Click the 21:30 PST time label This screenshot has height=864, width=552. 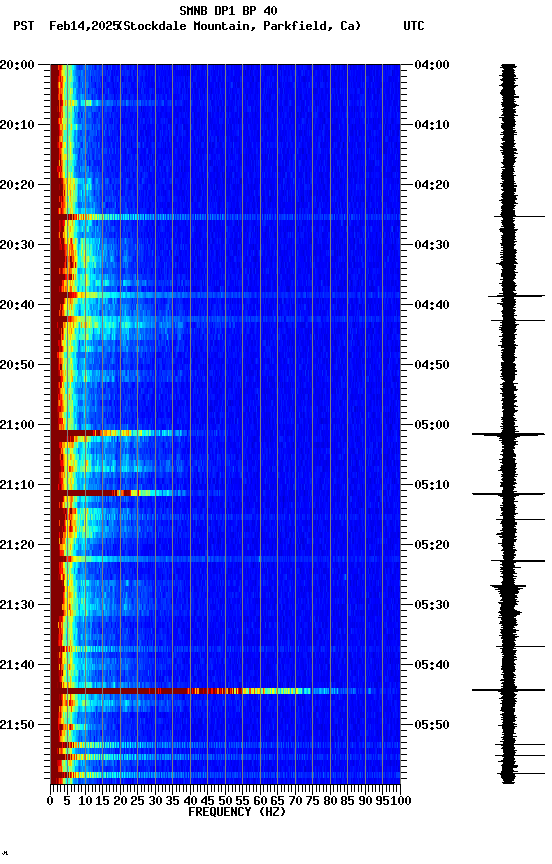tap(17, 606)
